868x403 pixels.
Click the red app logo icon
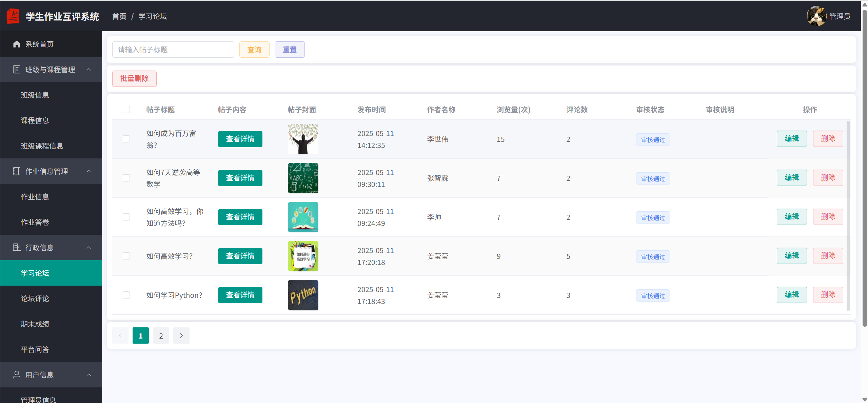pos(13,16)
